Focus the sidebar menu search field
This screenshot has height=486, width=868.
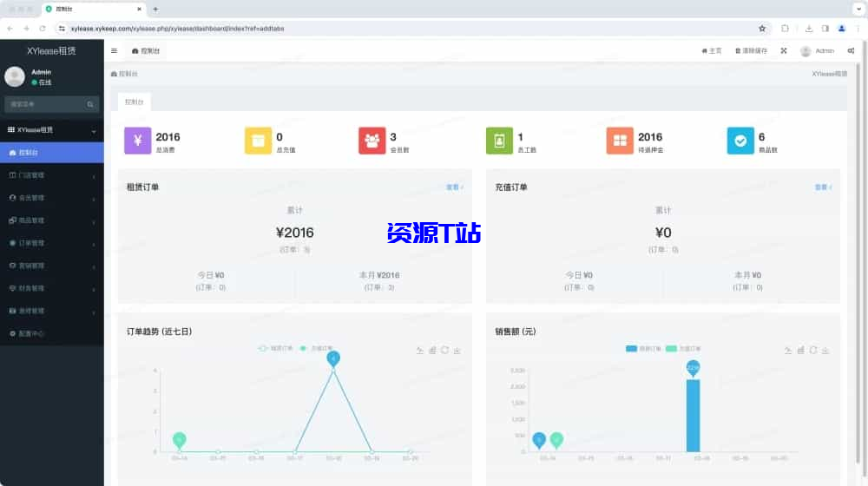(45, 105)
